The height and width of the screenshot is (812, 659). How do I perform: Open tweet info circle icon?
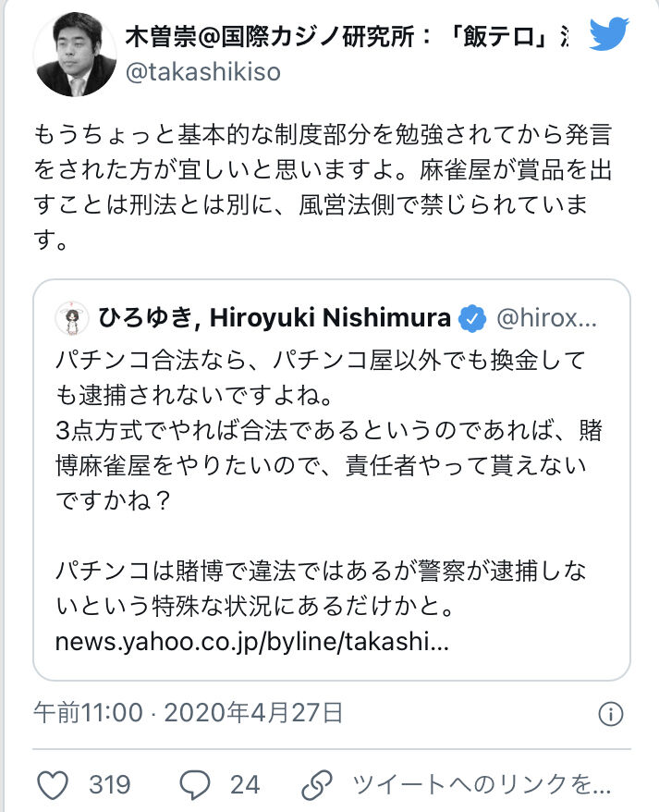(x=611, y=714)
